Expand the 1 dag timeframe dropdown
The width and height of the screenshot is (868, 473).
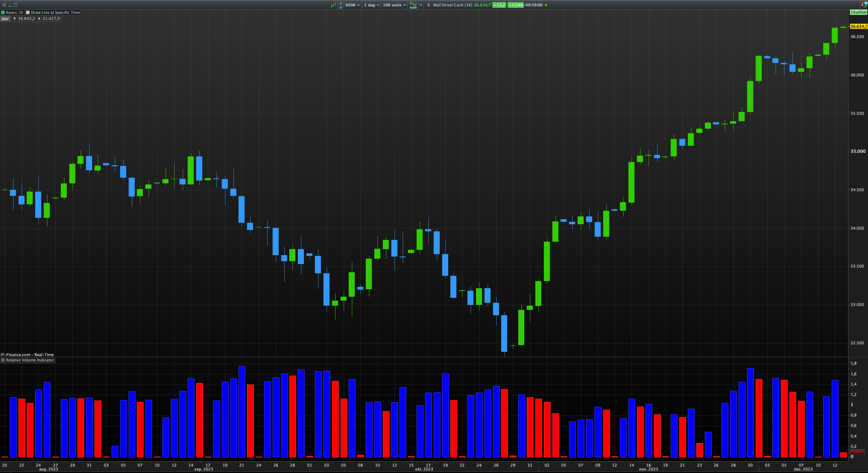371,5
